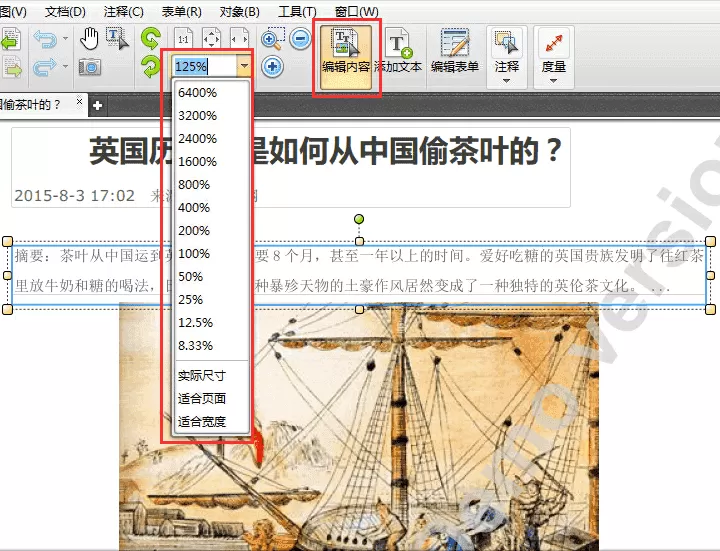Viewport: 720px width, 551px height.
Task: Click the 125% zoom input field
Action: point(205,67)
